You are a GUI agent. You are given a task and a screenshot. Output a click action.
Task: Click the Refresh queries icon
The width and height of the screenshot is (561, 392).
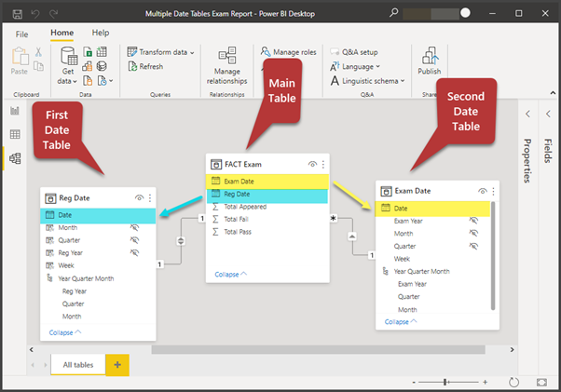[x=132, y=66]
